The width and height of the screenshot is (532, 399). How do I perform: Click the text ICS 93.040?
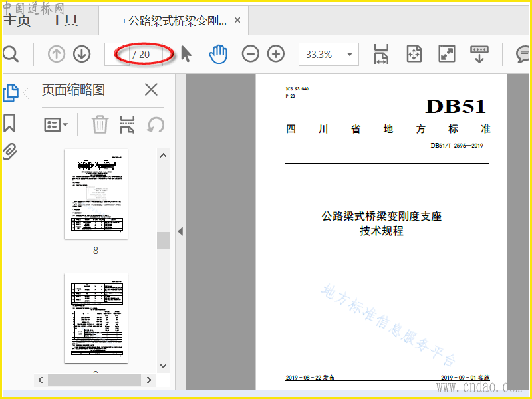297,89
